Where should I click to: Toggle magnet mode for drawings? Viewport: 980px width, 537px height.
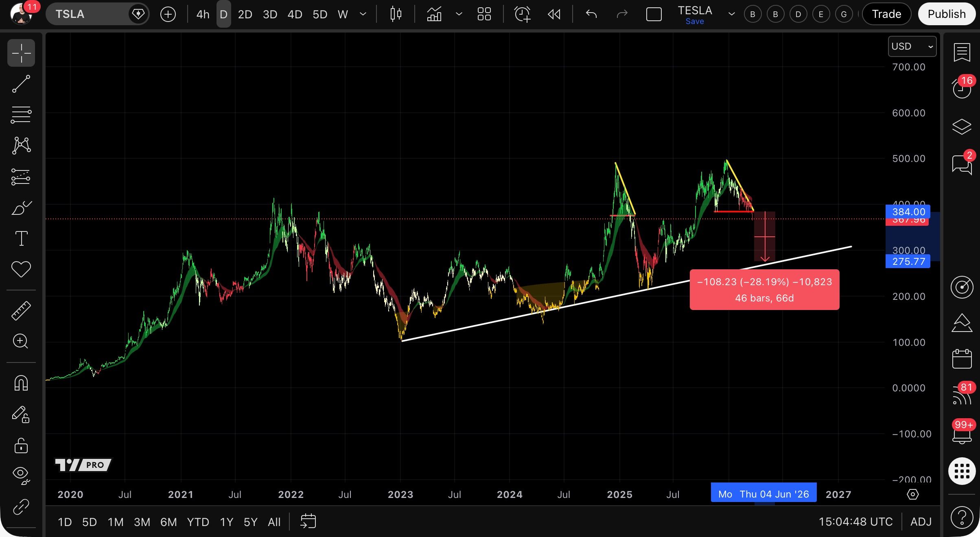[x=21, y=383]
